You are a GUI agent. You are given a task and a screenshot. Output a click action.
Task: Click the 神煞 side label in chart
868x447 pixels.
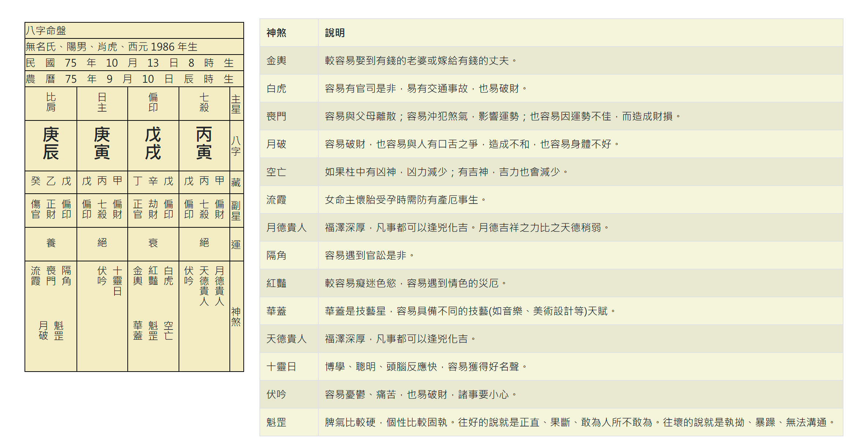click(x=236, y=317)
